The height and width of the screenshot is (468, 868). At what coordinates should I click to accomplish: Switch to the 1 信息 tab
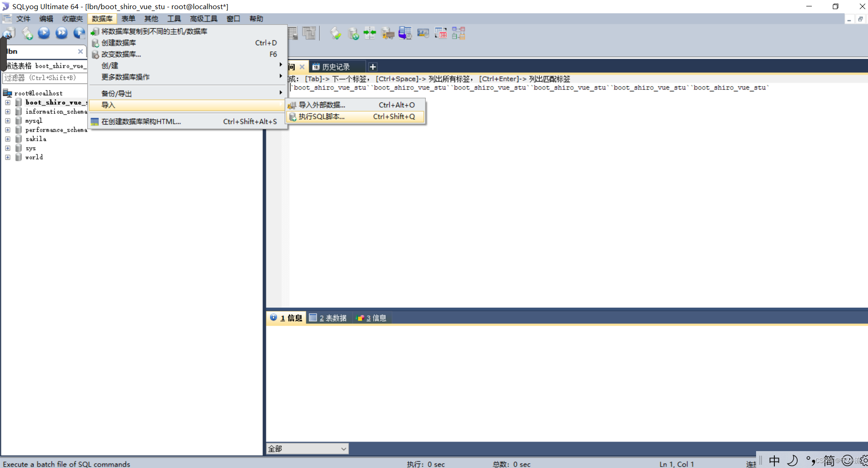click(x=286, y=318)
